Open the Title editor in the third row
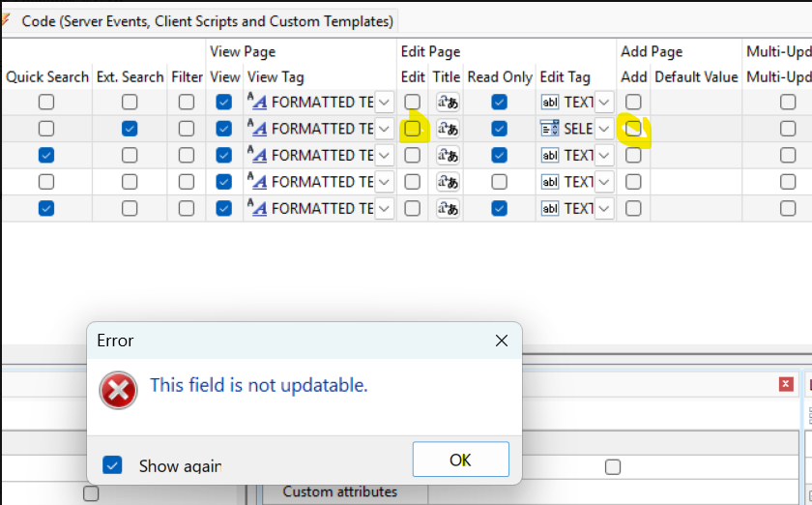 (x=448, y=155)
